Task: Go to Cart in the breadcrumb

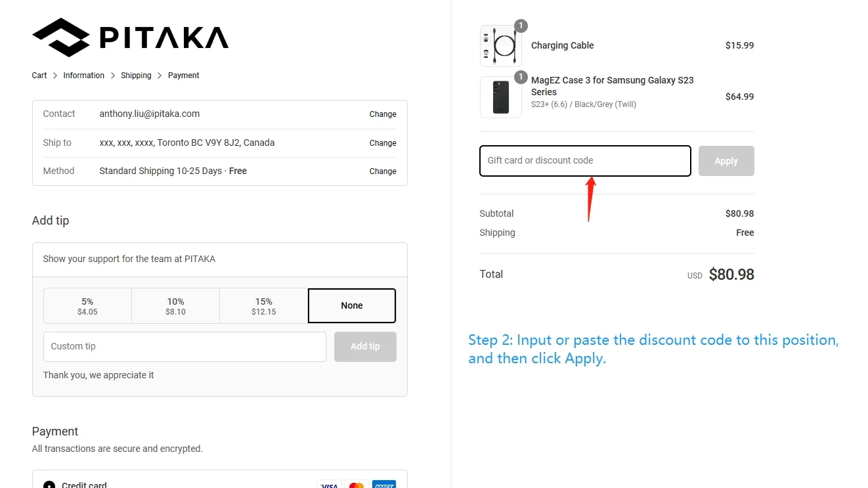Action: click(x=39, y=76)
